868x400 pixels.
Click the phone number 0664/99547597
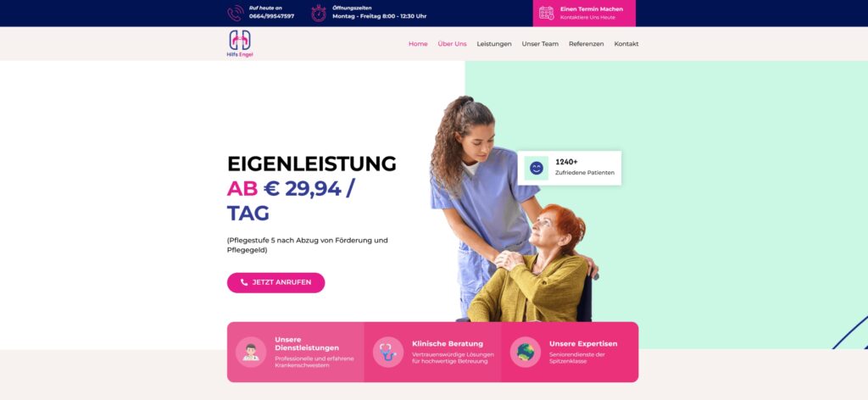tap(272, 17)
